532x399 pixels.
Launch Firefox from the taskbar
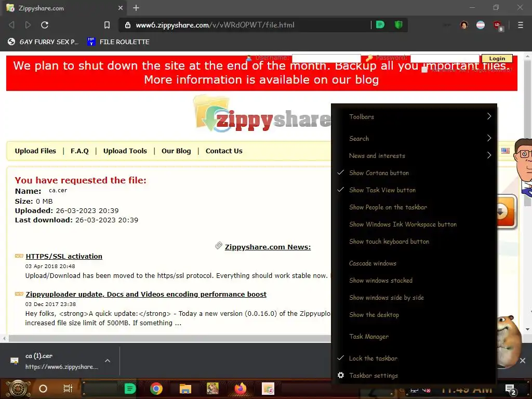click(x=240, y=389)
